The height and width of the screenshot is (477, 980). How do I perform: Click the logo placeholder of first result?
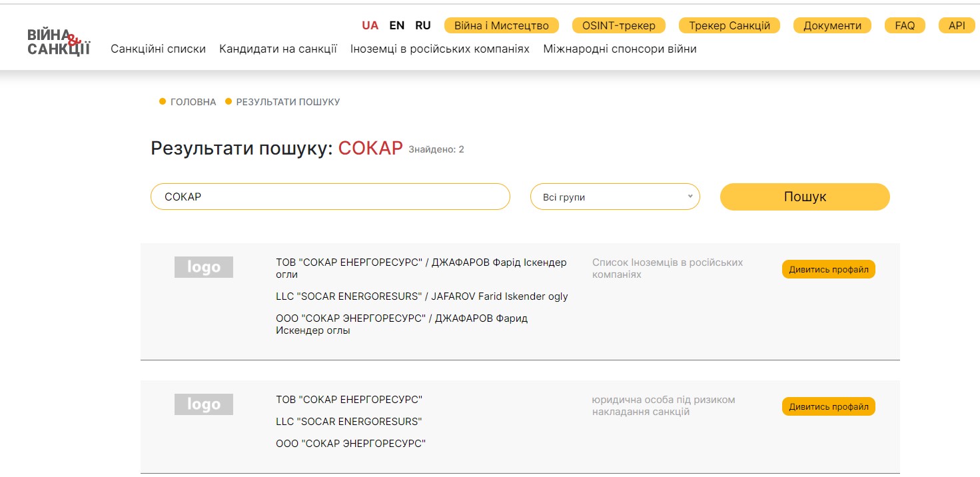click(203, 267)
